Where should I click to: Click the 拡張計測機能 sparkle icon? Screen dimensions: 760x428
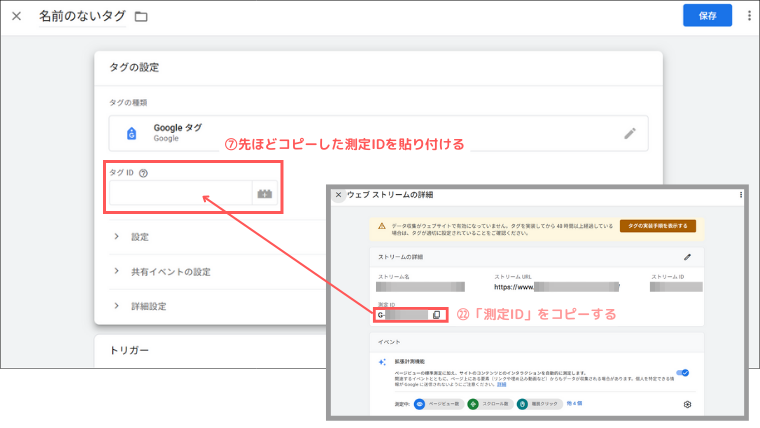click(x=382, y=362)
